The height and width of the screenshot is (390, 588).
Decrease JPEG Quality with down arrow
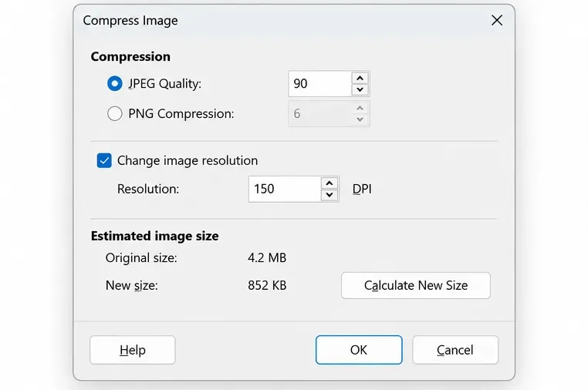point(360,89)
